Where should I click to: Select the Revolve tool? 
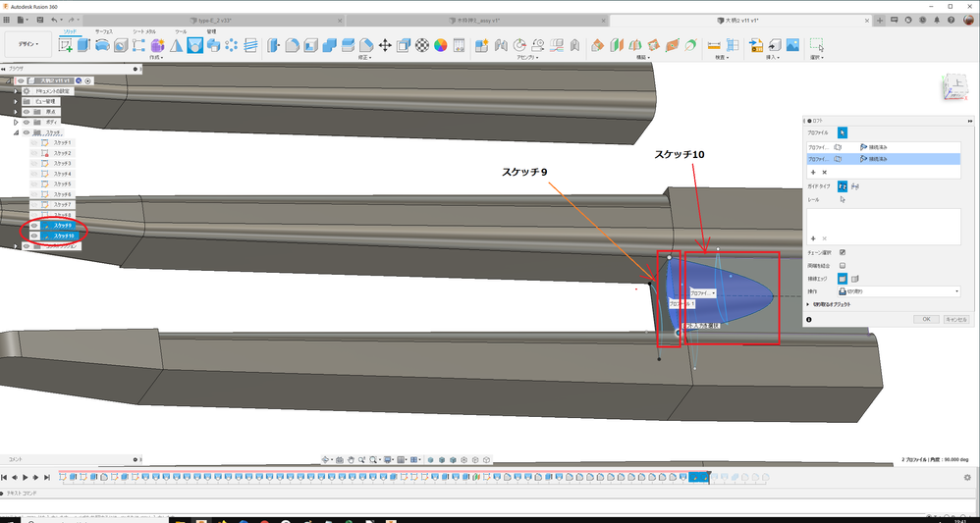point(102,45)
